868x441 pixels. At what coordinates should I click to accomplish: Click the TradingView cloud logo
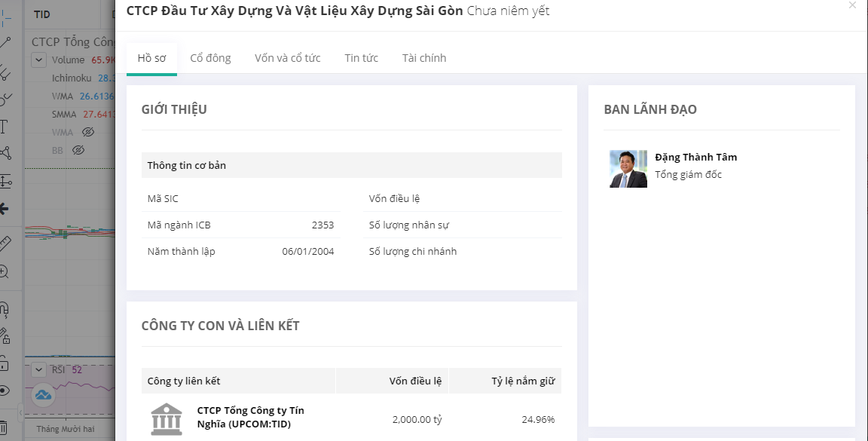(43, 394)
